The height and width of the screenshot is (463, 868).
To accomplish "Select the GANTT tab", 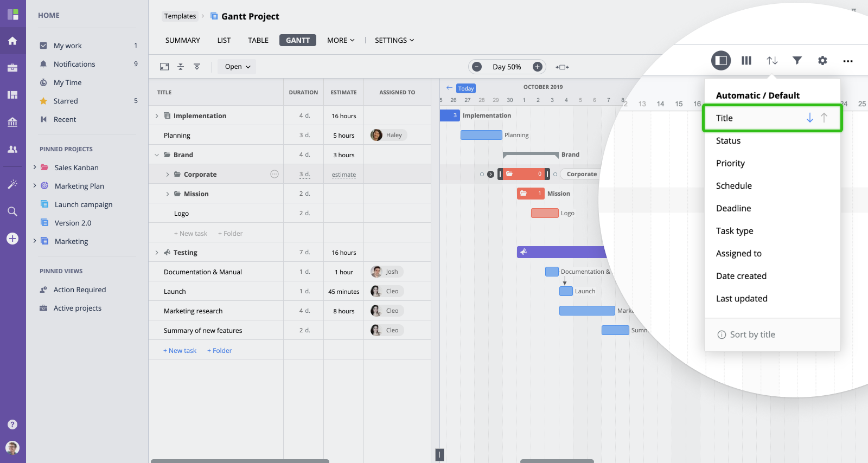I will pos(298,40).
